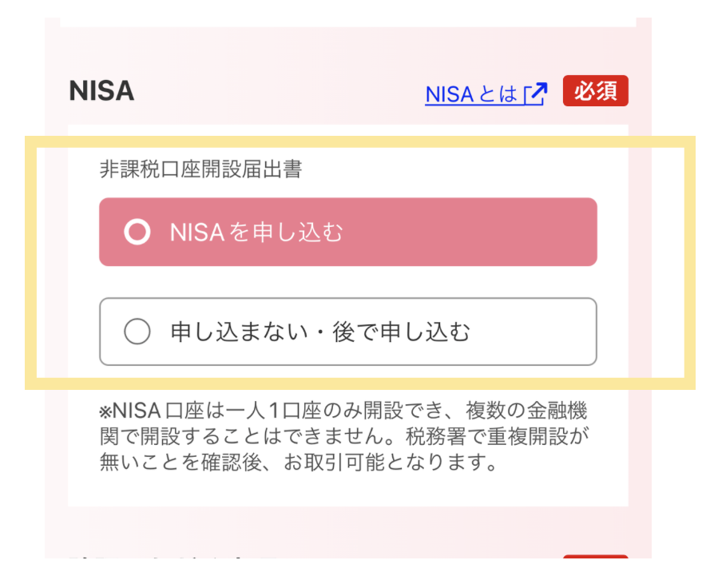Click the red 必須 badge
This screenshot has height=588, width=714.
point(596,90)
